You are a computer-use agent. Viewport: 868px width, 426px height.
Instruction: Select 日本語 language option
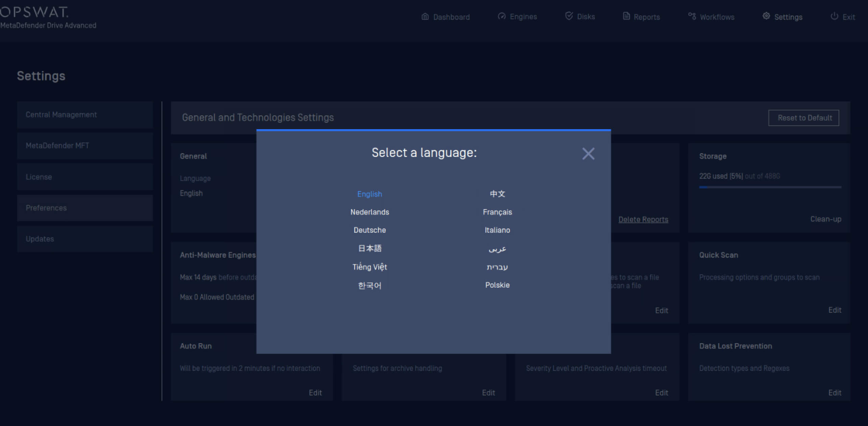[369, 248]
